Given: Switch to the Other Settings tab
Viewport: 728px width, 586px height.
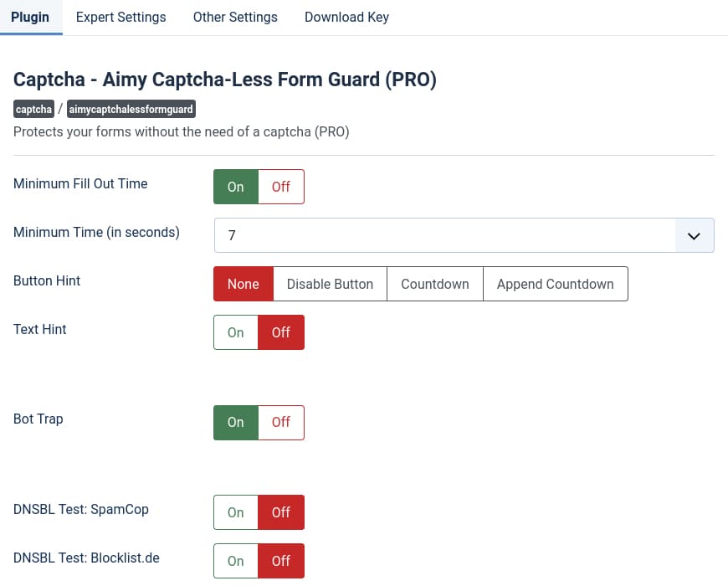Looking at the screenshot, I should [x=235, y=17].
